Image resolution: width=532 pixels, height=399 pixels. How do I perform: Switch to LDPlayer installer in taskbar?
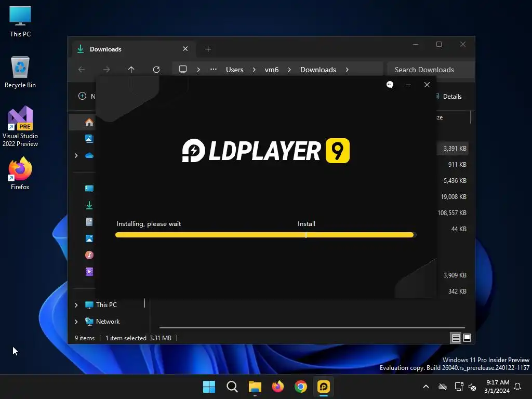(324, 387)
